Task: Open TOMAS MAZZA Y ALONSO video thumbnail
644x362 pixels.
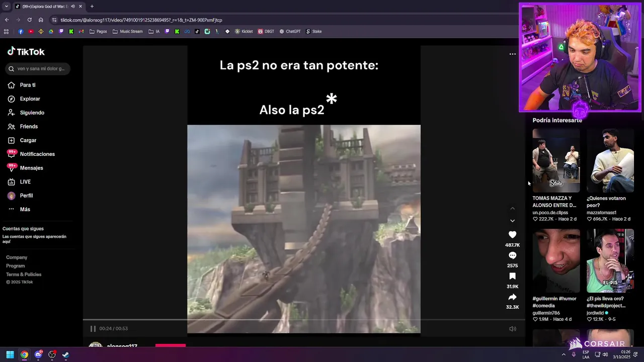Action: pos(556,160)
